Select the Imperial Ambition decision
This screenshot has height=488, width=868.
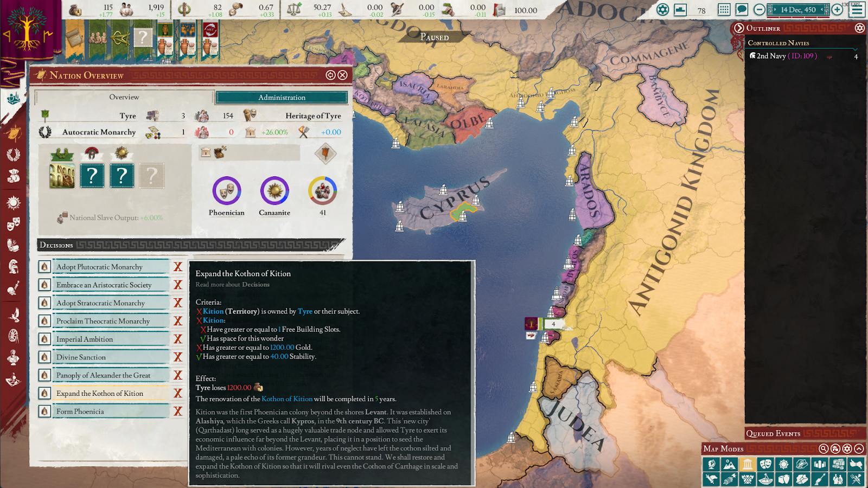(x=111, y=339)
